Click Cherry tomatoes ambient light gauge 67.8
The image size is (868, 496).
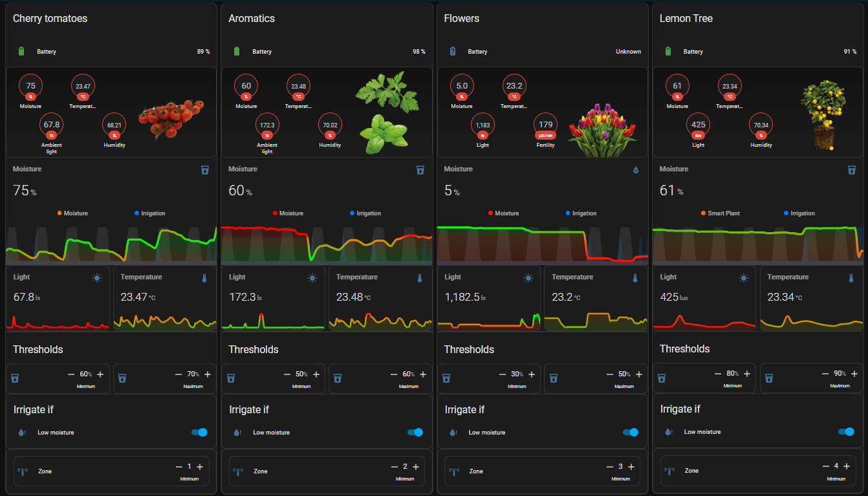(52, 125)
